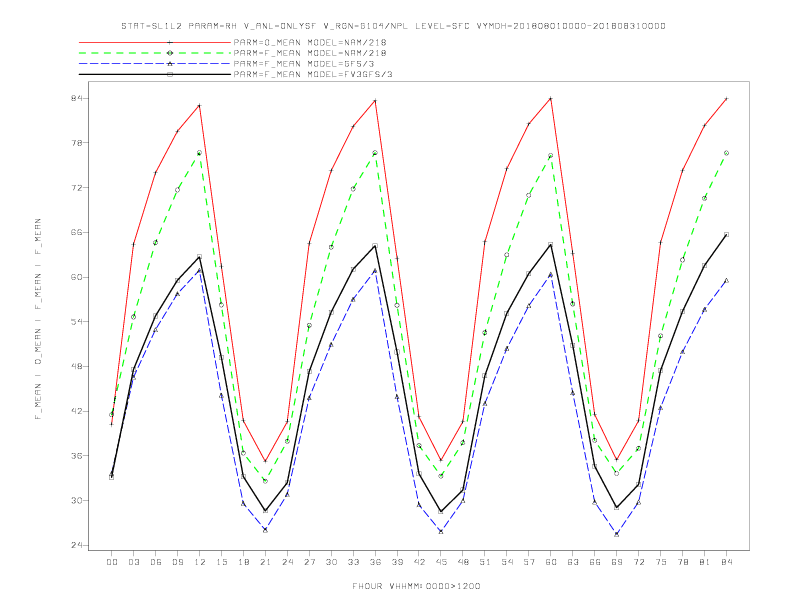Click x-axis forecast hour label 69
The image size is (792, 612).
(617, 562)
